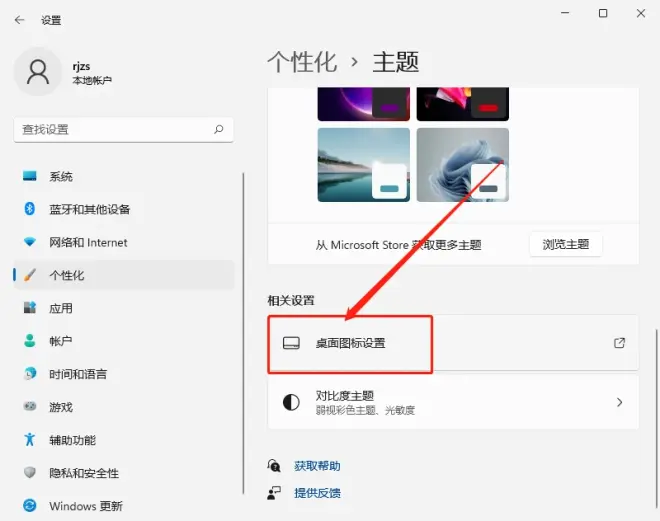
Task: Open 辅助功能 settings category
Action: point(124,440)
